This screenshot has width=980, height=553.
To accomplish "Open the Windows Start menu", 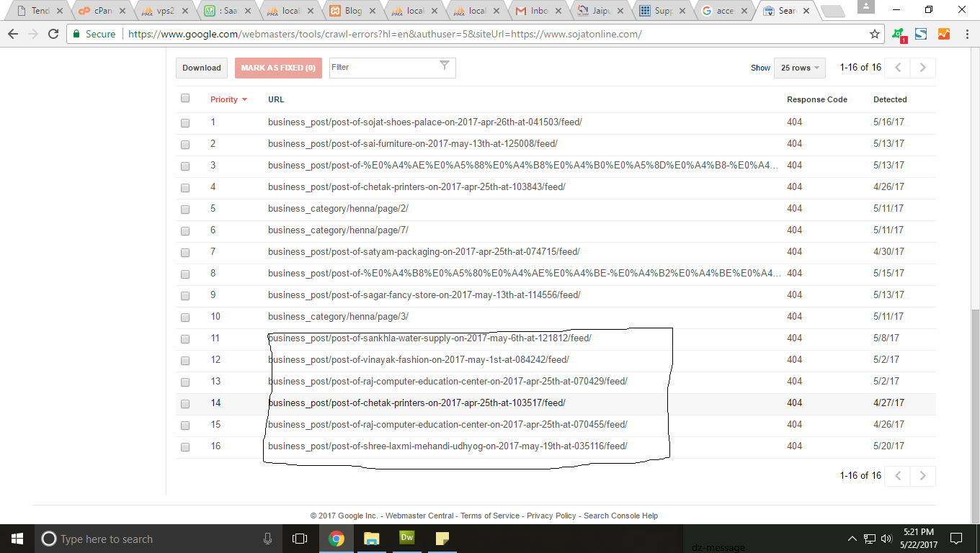I will pyautogui.click(x=17, y=539).
